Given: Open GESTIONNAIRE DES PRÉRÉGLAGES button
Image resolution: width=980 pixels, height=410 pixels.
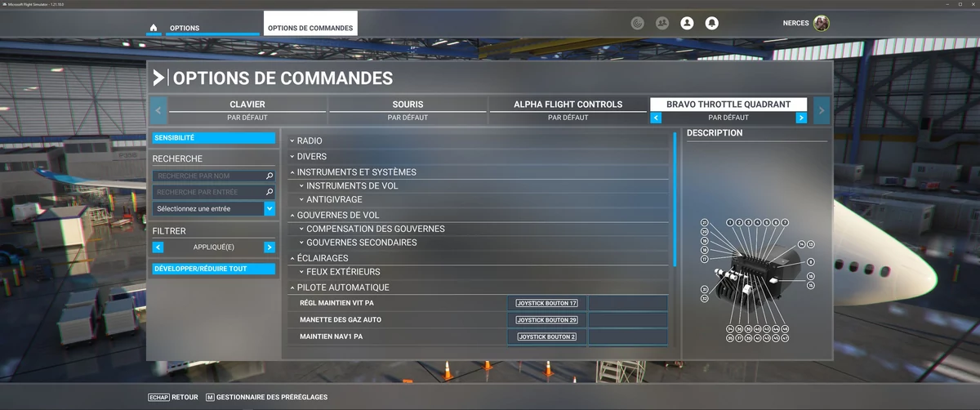Looking at the screenshot, I should tap(266, 397).
